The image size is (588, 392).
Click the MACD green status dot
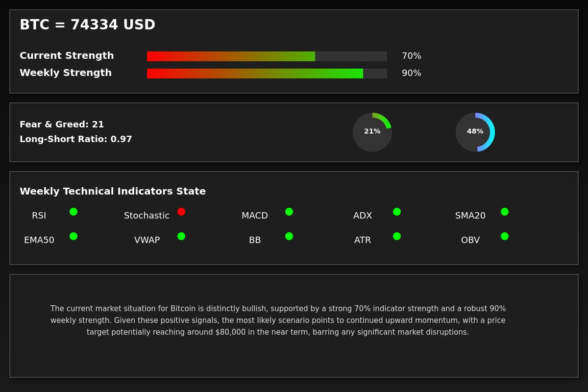(x=289, y=212)
